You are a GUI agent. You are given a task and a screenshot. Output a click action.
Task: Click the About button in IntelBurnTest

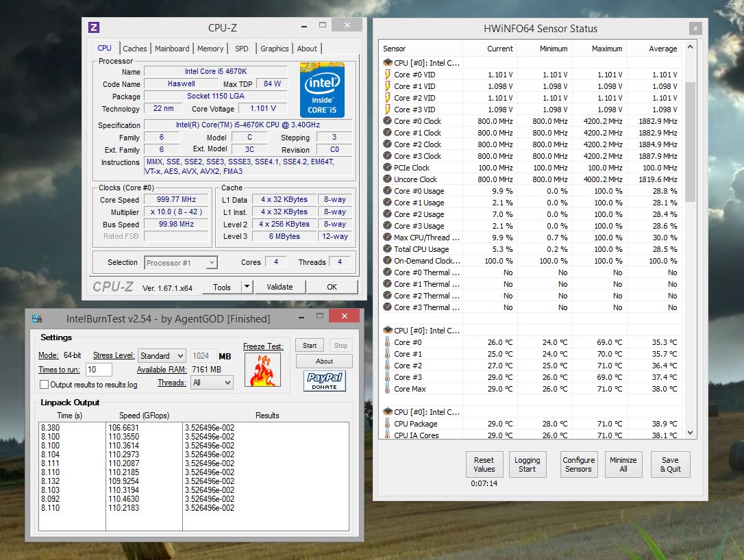tap(324, 361)
